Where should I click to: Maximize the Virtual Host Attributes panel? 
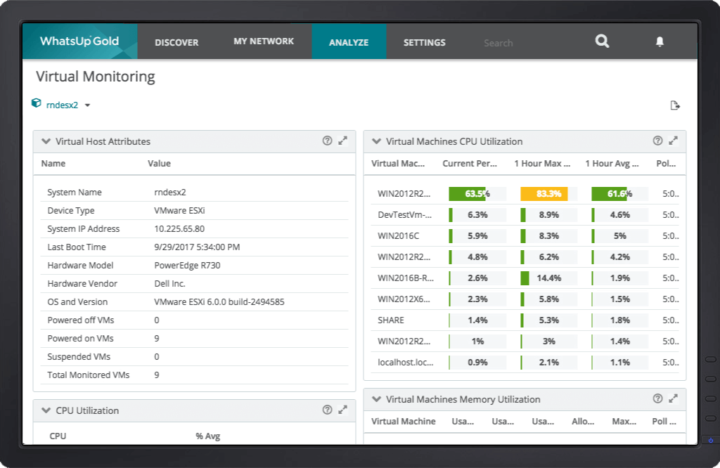tap(343, 141)
